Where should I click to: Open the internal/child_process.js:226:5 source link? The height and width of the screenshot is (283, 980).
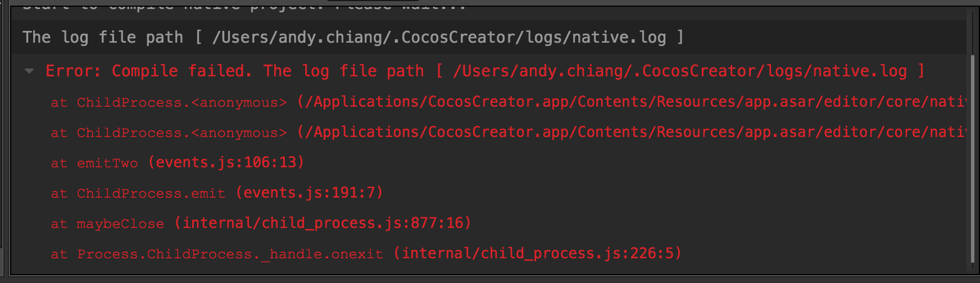538,254
